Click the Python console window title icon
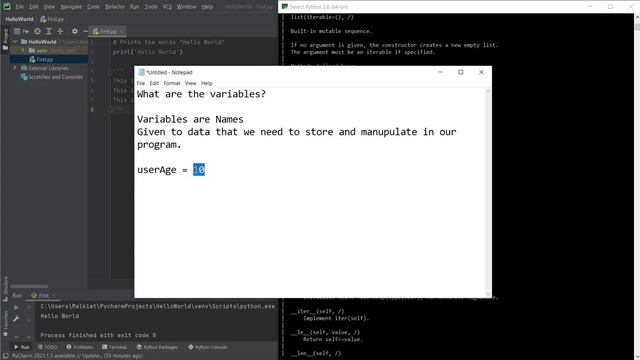This screenshot has height=360, width=640. (x=285, y=7)
